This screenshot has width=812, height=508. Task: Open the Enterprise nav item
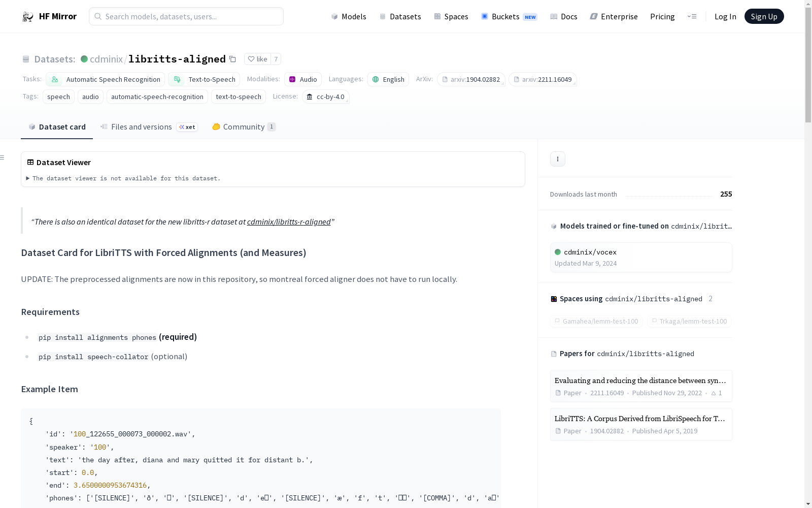pyautogui.click(x=614, y=17)
